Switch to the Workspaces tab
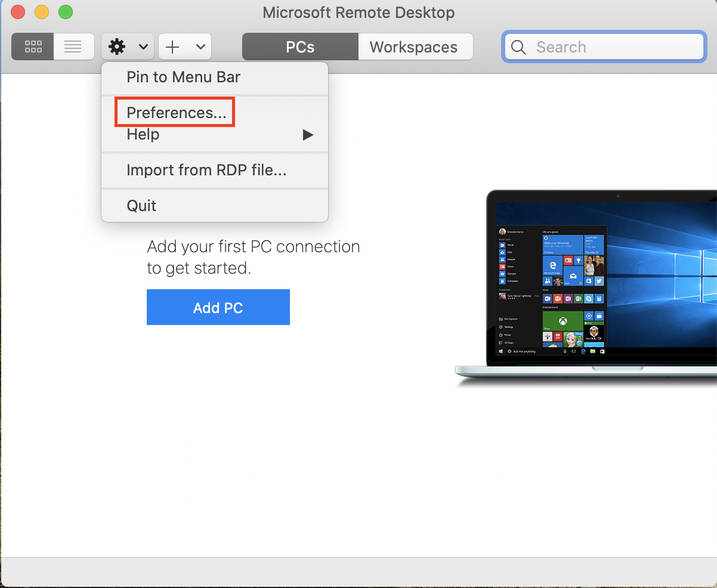Viewport: 717px width, 588px height. [x=414, y=47]
